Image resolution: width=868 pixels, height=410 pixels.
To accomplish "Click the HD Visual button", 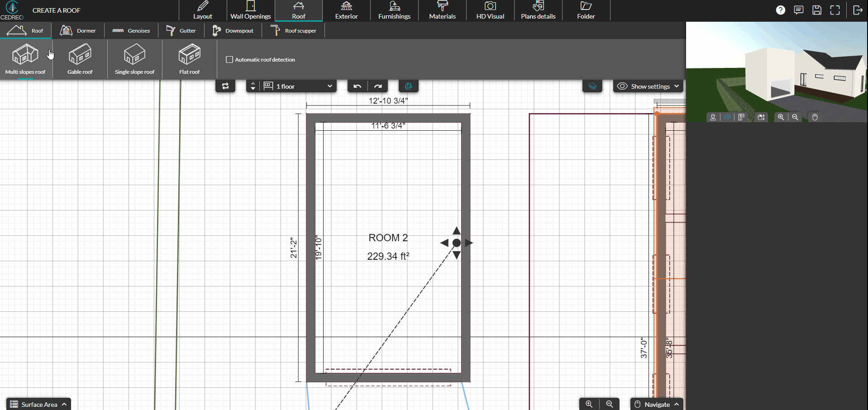I will click(489, 10).
